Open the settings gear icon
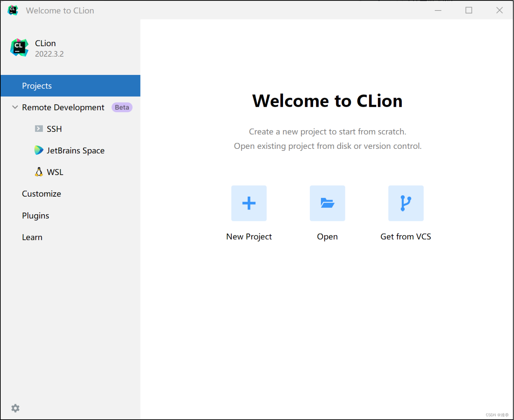The image size is (514, 420). click(15, 408)
